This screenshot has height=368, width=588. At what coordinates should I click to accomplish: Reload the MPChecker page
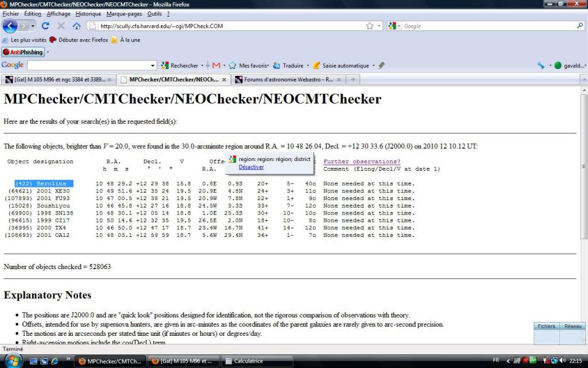point(45,26)
